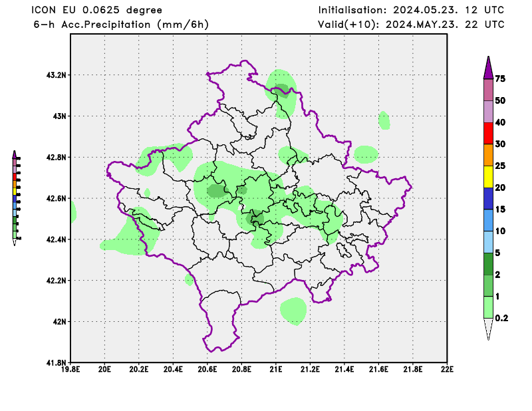
Task: Click the legend value '1'
Action: 497,297
